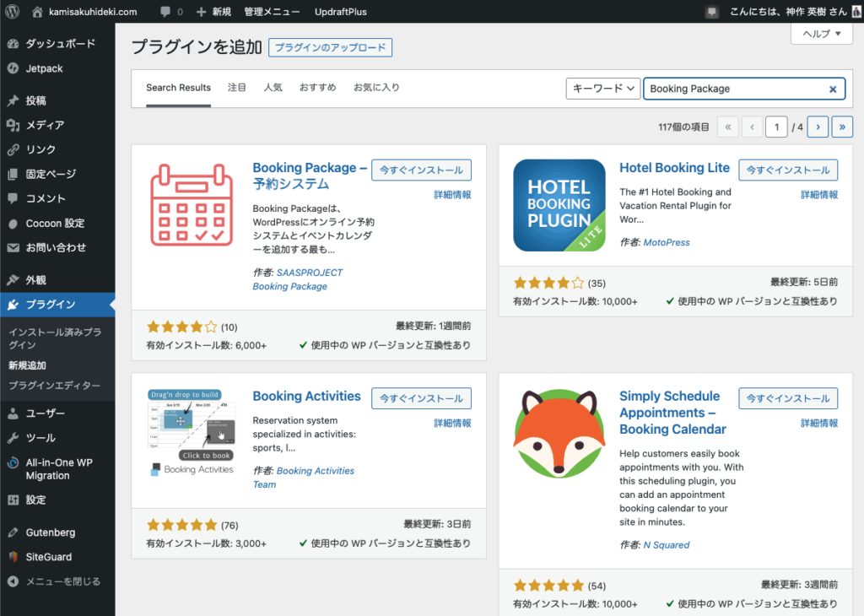Click the home icon beside kamisakuhideki.com
Image resolution: width=864 pixels, height=616 pixels.
37,12
